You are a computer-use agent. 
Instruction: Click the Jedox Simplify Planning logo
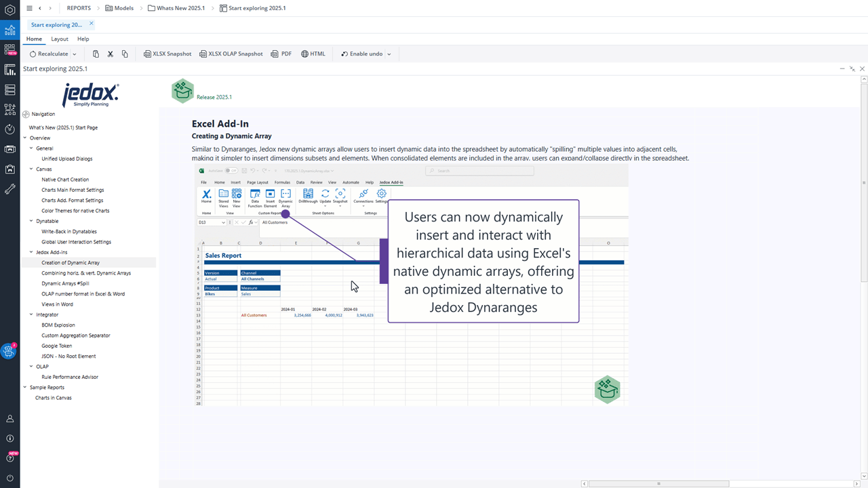[90, 95]
